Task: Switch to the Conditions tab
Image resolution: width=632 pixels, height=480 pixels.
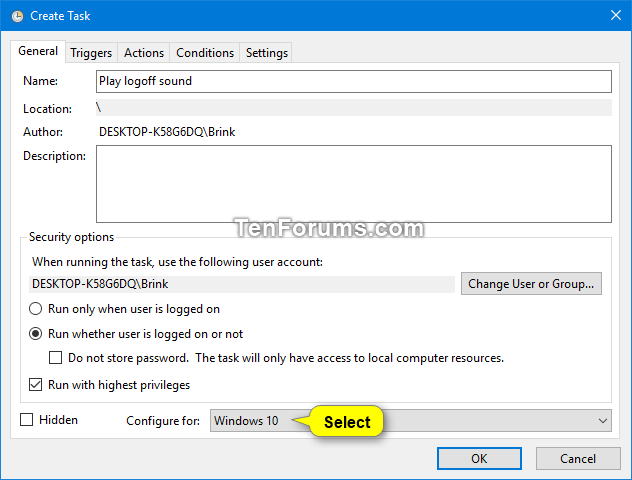Action: point(205,53)
